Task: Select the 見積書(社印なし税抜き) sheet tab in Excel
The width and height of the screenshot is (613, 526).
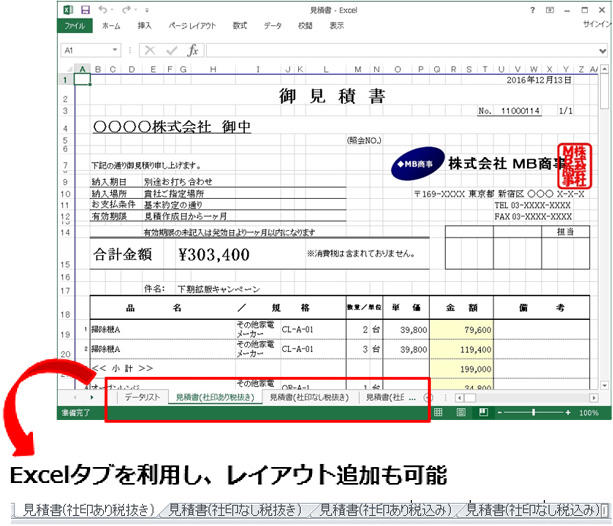Action: click(x=309, y=397)
